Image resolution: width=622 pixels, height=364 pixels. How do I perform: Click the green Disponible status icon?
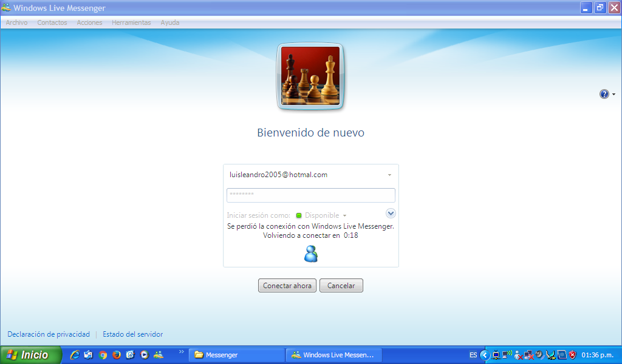pos(299,215)
